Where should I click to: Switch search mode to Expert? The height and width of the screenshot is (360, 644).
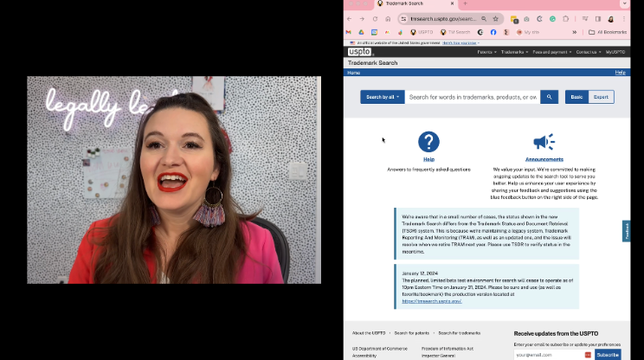pyautogui.click(x=601, y=97)
